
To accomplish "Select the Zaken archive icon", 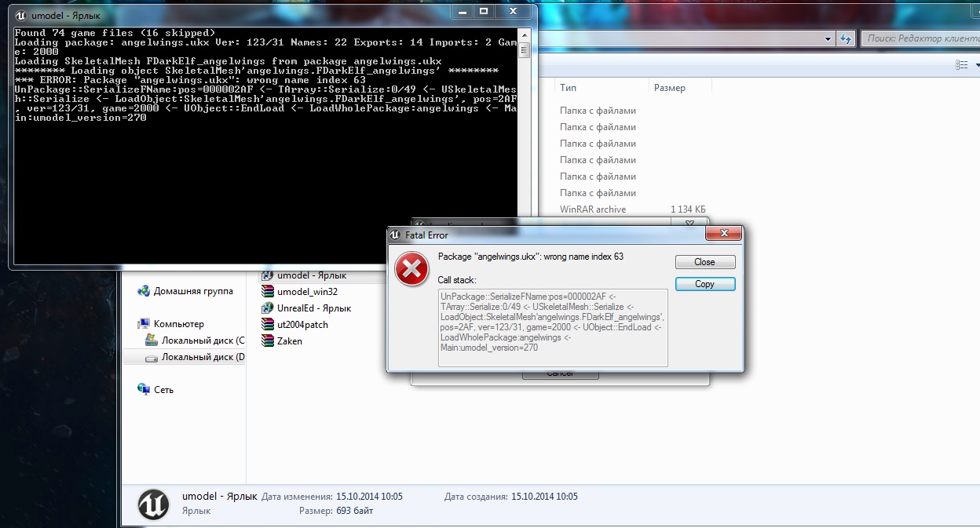I will pos(268,341).
